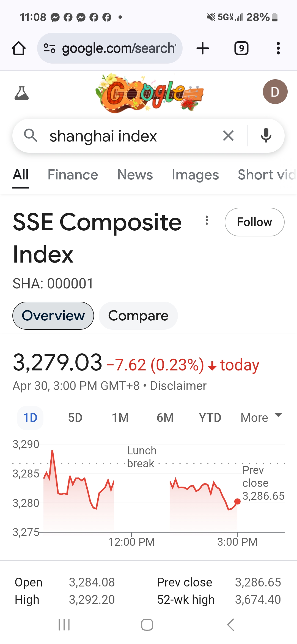Open a new tab with plus icon
297x644 pixels.
coord(203,48)
